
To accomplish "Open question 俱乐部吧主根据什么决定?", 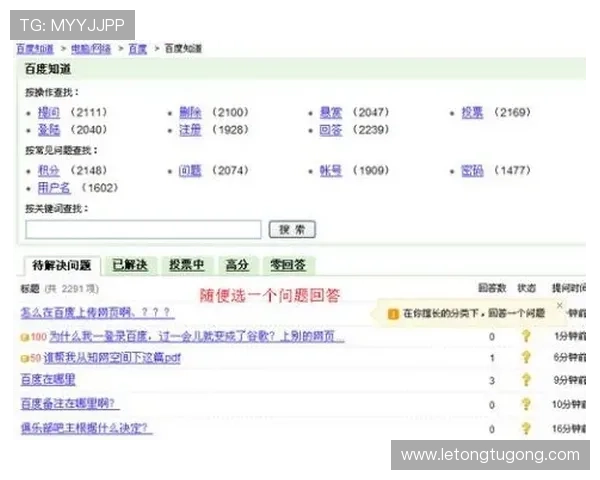I will pos(86,428).
